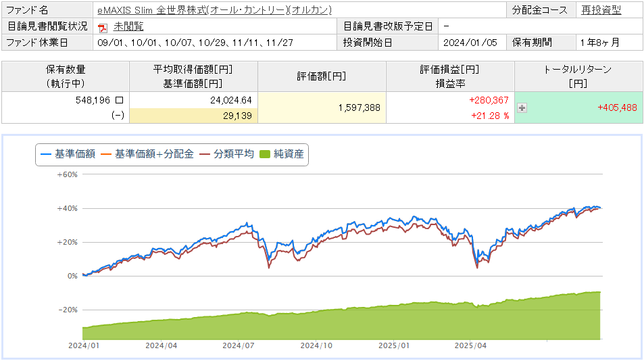Click the 評価額[円] column header
The image size is (644, 361).
click(x=322, y=76)
